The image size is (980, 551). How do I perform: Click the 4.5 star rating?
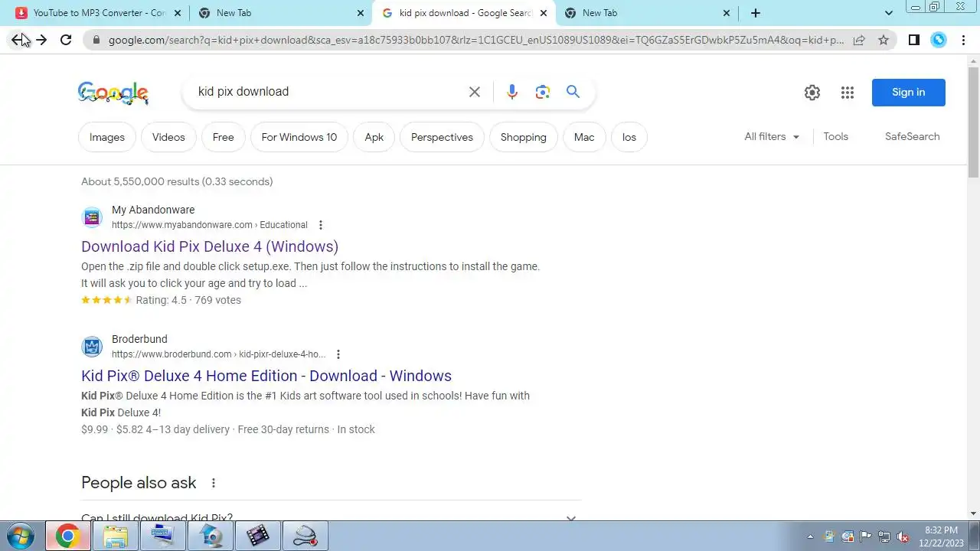click(107, 300)
